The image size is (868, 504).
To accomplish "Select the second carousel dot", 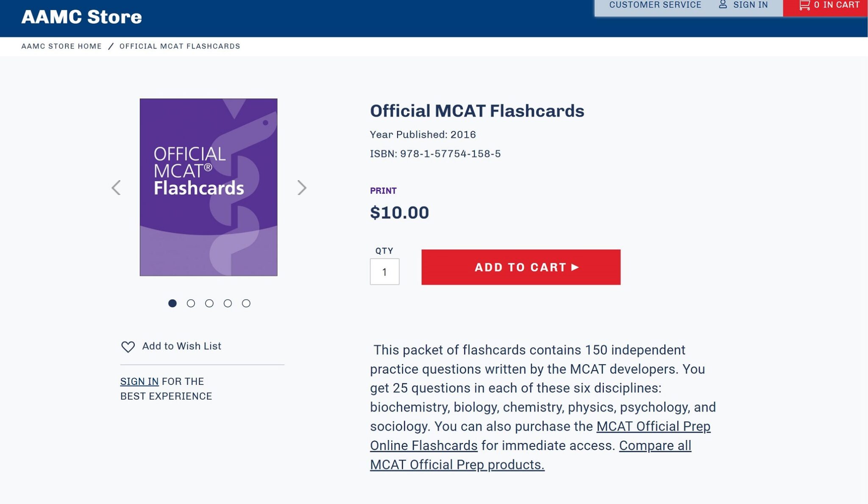I will (x=191, y=303).
